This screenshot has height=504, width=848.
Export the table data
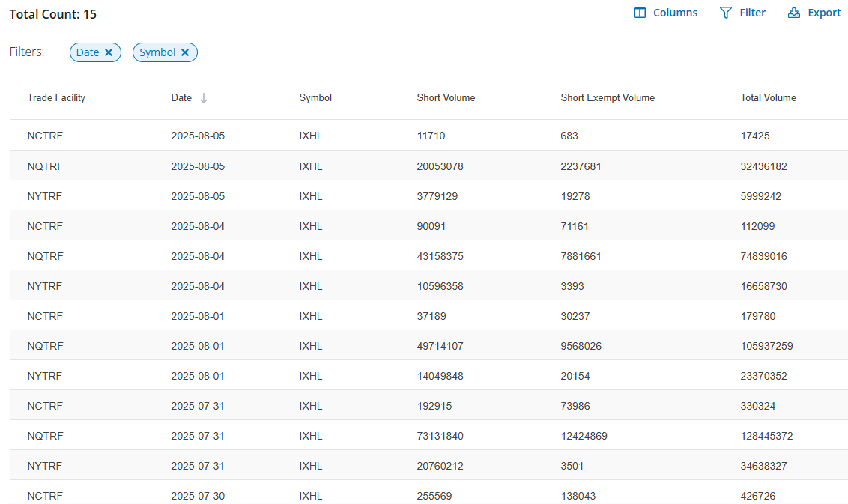[x=814, y=13]
